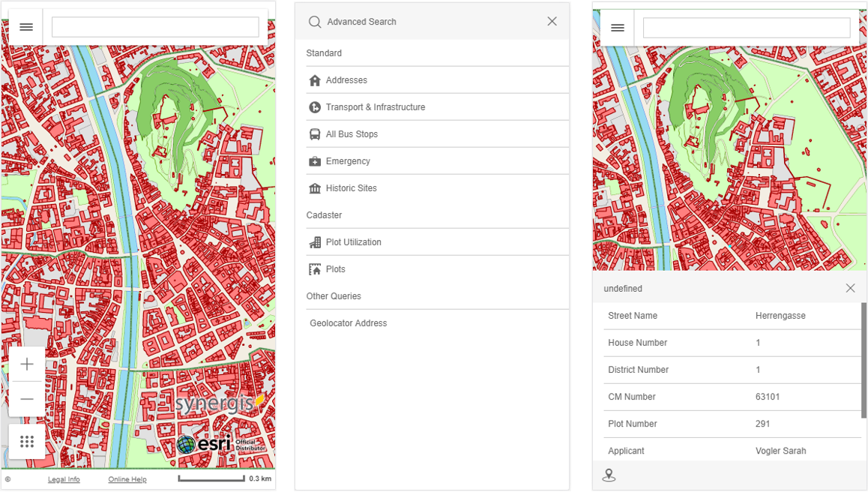The image size is (868, 492).
Task: Click the Advanced Search magnifier icon
Action: [315, 22]
